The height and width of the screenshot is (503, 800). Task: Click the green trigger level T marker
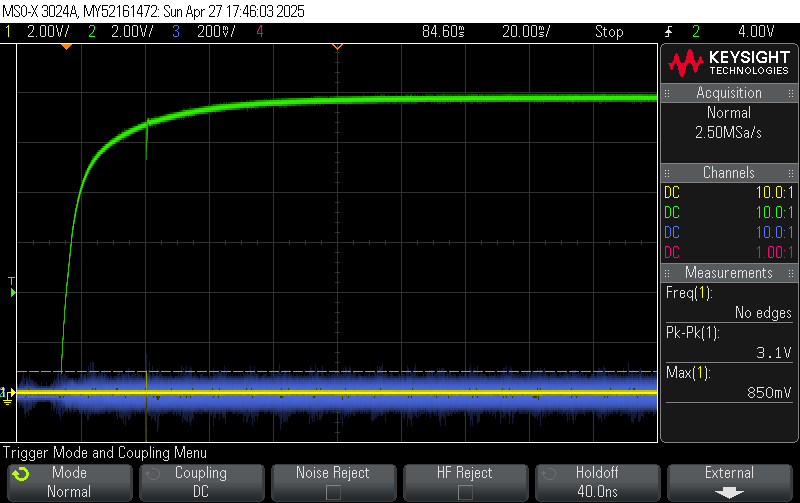click(x=12, y=287)
